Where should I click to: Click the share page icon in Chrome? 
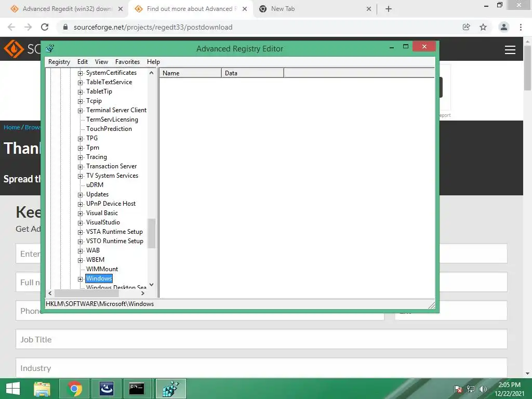[467, 27]
